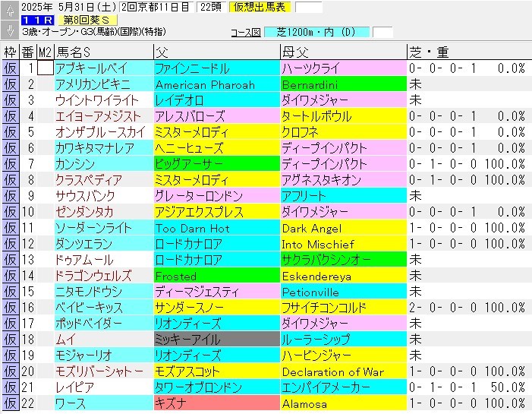Click sire ビッグアーサー green cell

[x=217, y=164]
